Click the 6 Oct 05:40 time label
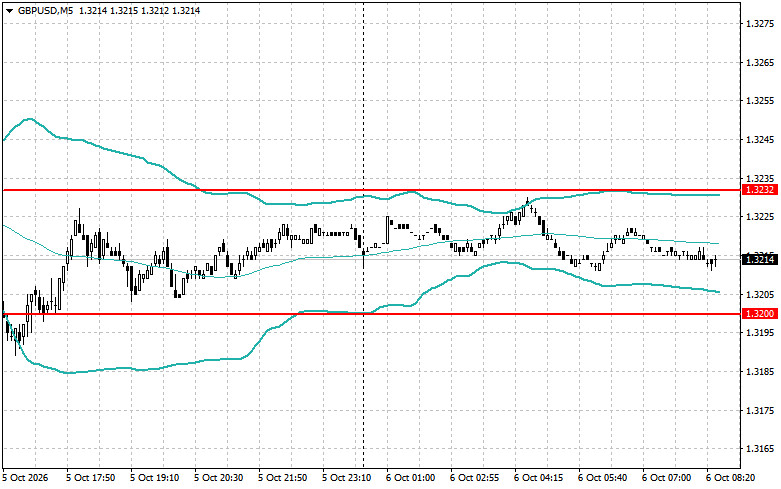The width and height of the screenshot is (781, 489). pyautogui.click(x=603, y=478)
